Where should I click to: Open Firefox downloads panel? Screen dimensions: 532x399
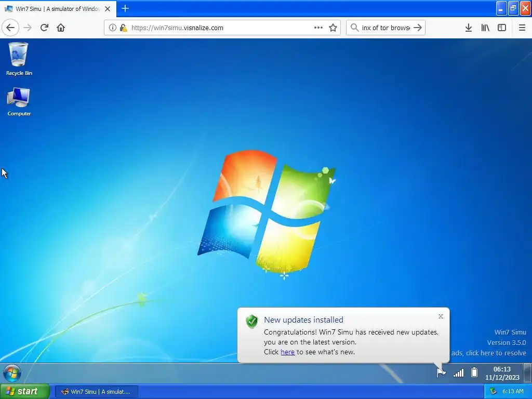coord(469,28)
